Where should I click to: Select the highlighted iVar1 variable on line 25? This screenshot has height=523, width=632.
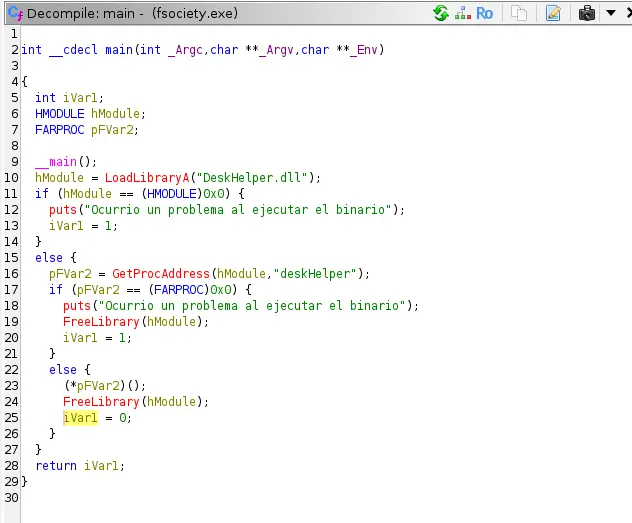point(80,418)
